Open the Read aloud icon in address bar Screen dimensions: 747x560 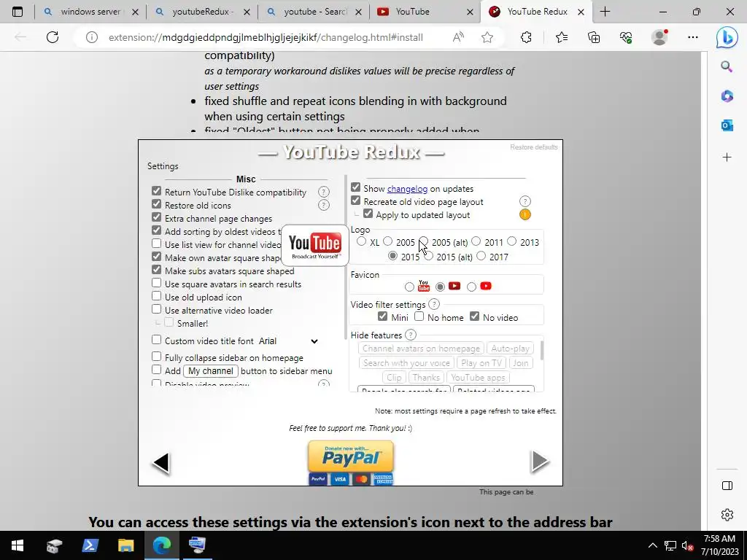click(458, 37)
